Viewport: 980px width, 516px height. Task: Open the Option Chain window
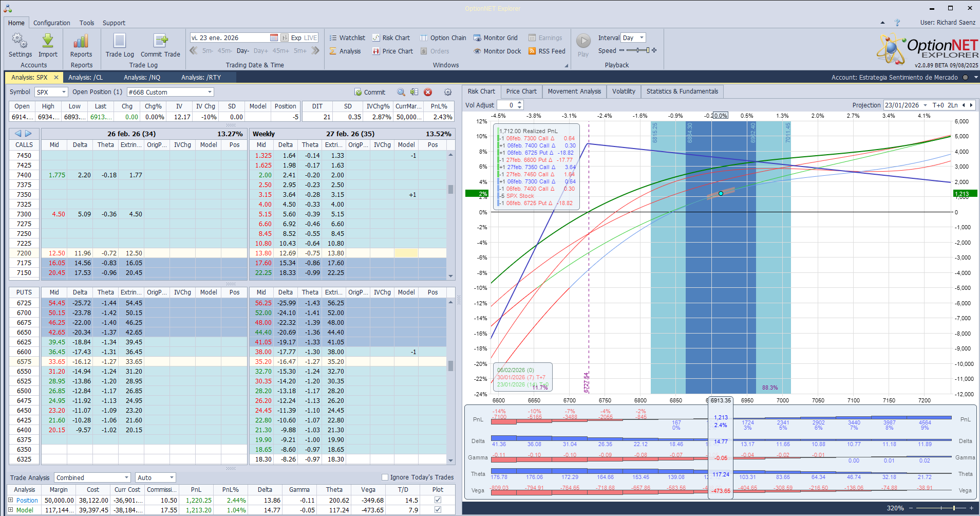tap(443, 38)
